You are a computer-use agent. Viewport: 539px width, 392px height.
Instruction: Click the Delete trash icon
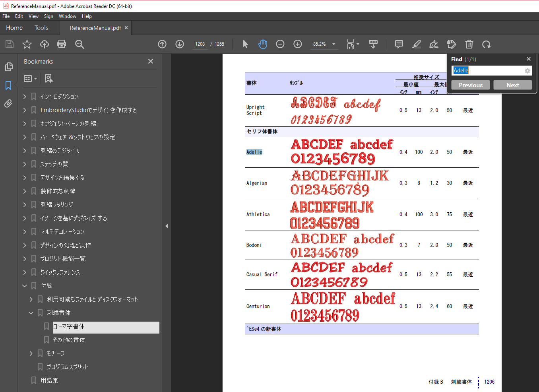[469, 44]
